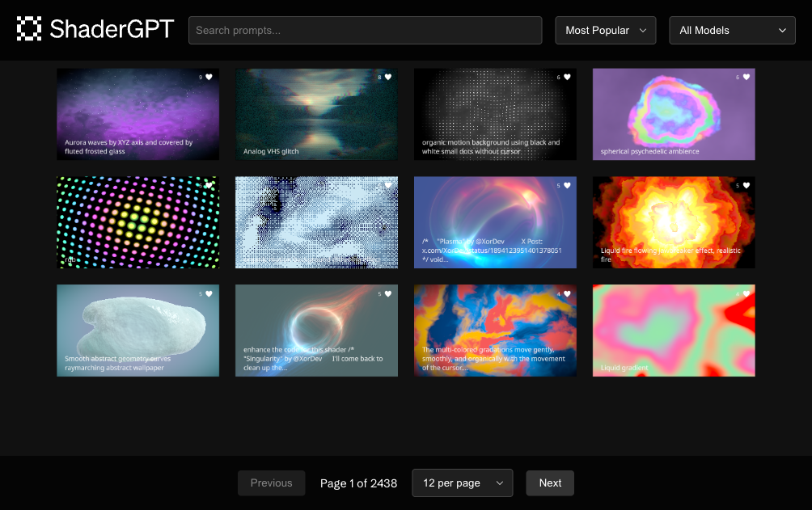Click the ShaderGPT logo icon
The height and width of the screenshot is (510, 812).
point(30,27)
